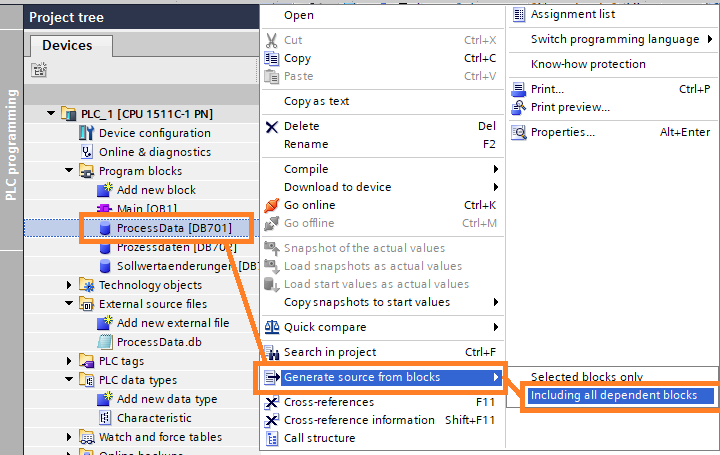
Task: Expand the PLC tags folder
Action: click(69, 361)
